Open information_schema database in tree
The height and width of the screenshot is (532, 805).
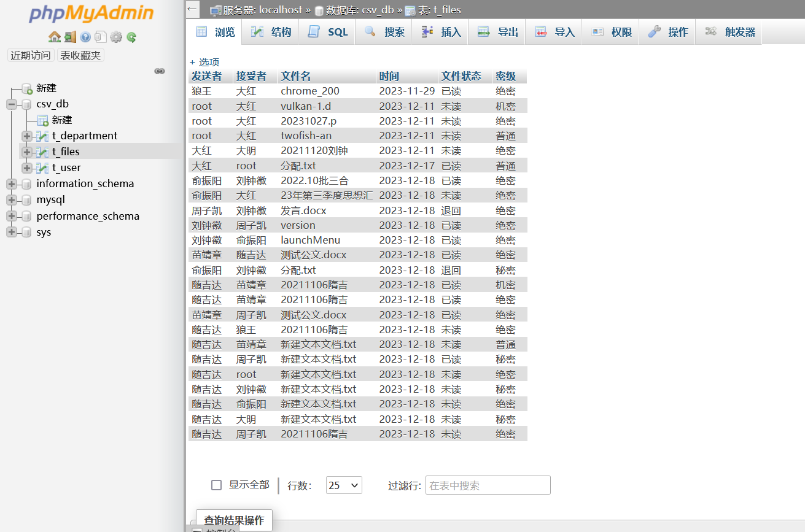pyautogui.click(x=85, y=184)
